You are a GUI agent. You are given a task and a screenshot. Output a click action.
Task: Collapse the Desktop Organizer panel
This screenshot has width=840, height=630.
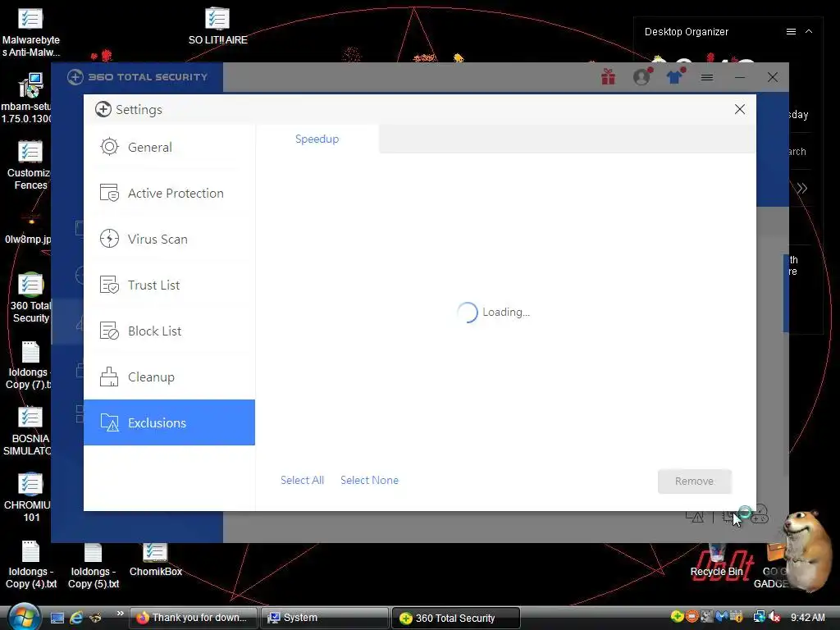(809, 32)
